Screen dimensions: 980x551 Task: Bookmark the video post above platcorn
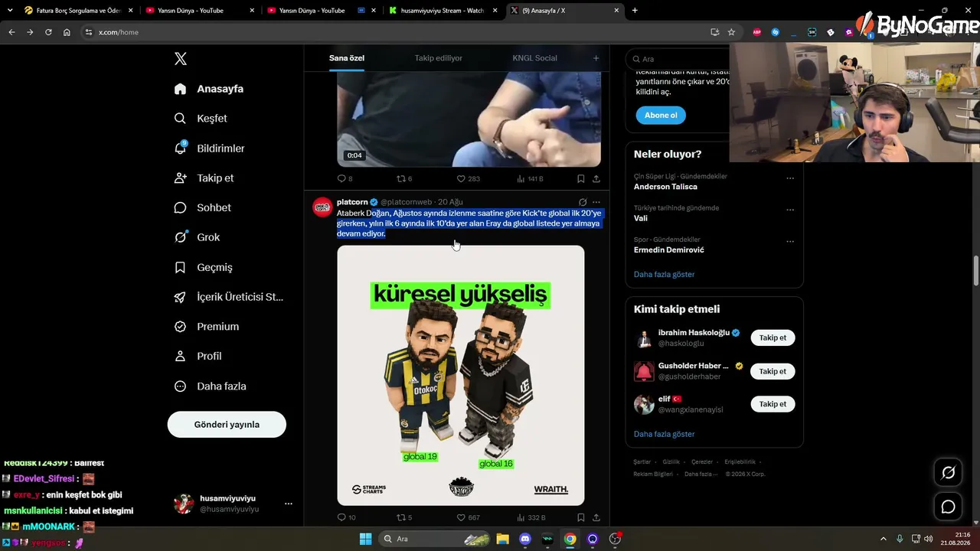pyautogui.click(x=581, y=178)
